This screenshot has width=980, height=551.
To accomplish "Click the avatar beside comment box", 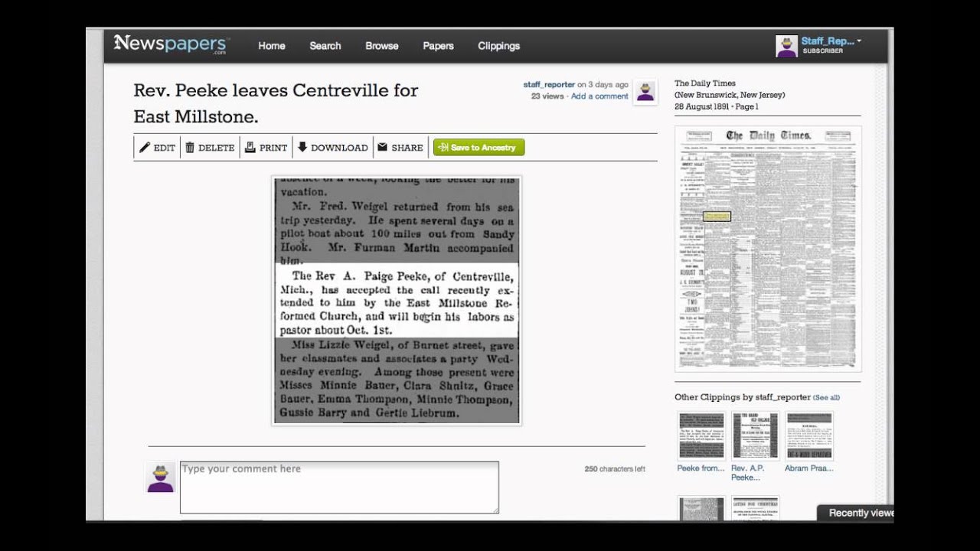I will click(160, 477).
